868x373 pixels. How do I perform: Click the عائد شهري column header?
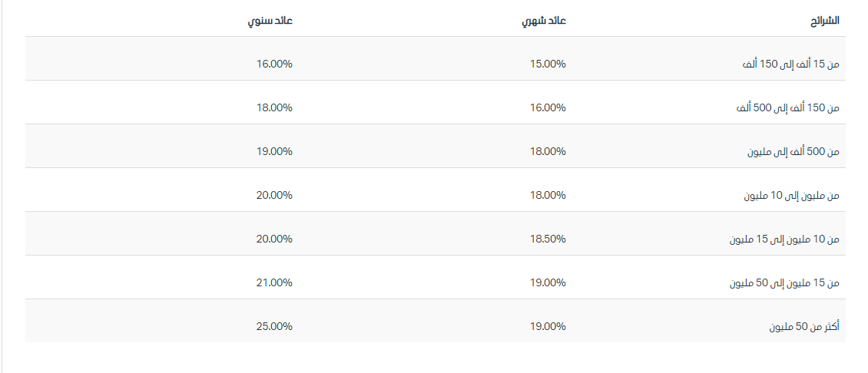click(544, 21)
